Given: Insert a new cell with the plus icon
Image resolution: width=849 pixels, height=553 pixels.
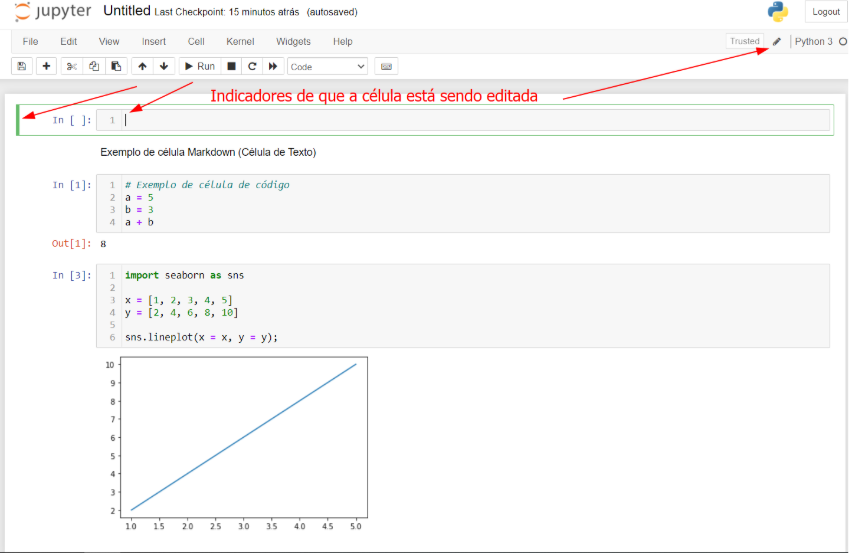Looking at the screenshot, I should [46, 66].
